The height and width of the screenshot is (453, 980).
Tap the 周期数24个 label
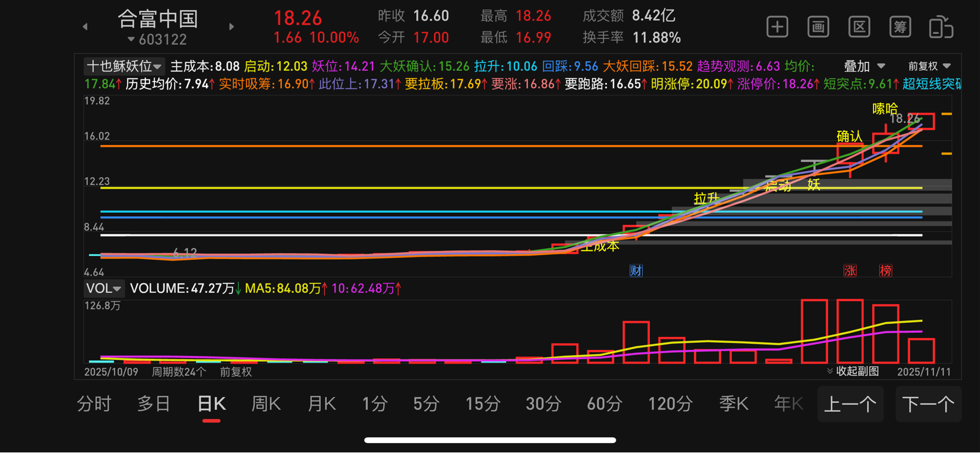tap(179, 372)
